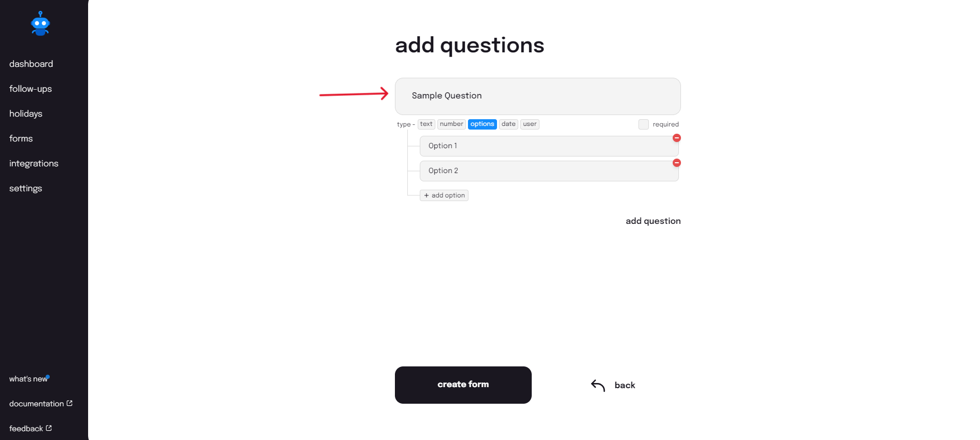Screen dimensions: 980x440
Task: Remove Option 2 with red minus icon
Action: click(676, 163)
